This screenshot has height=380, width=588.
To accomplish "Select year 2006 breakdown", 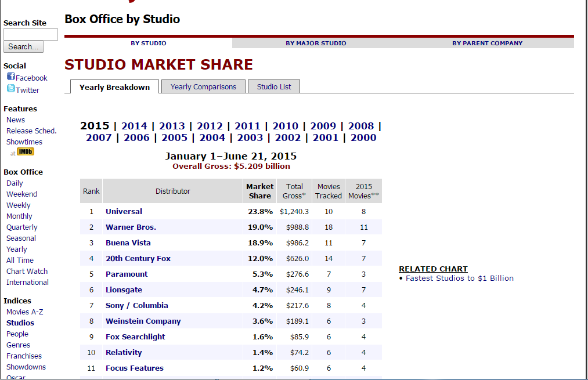I will [136, 137].
